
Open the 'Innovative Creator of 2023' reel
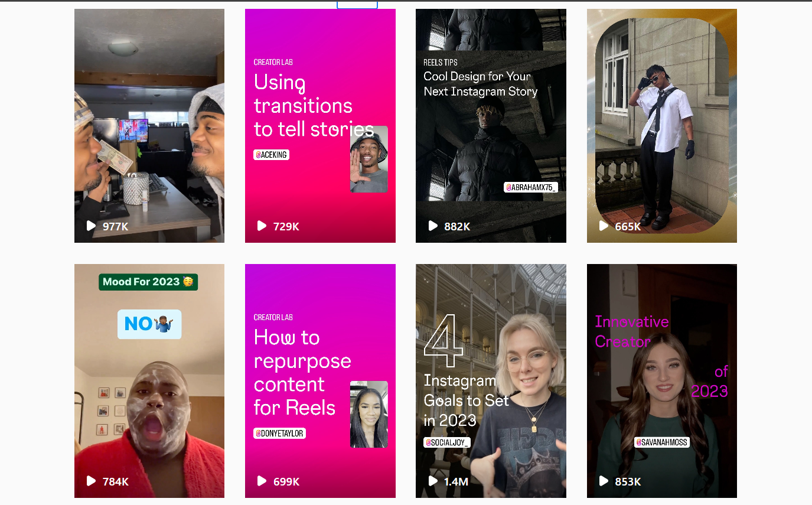pos(662,381)
